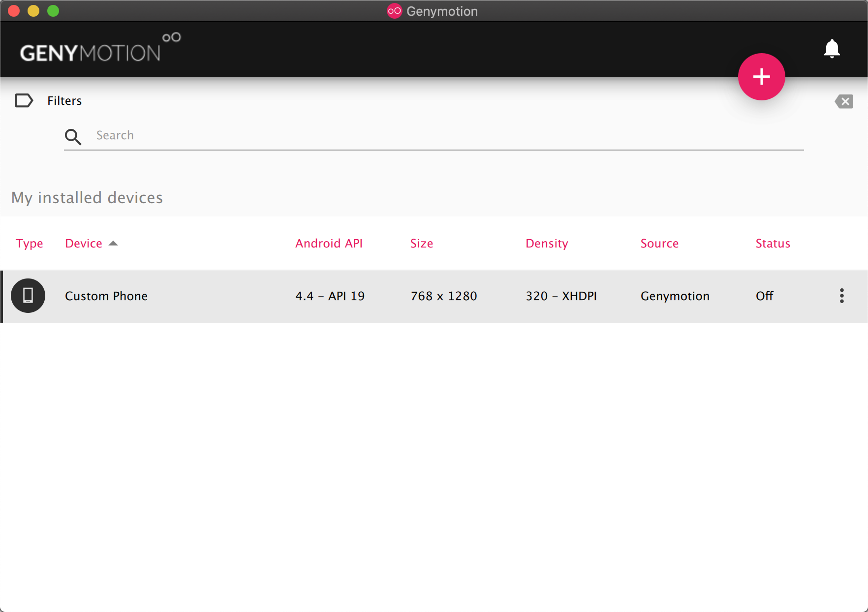This screenshot has height=612, width=868.
Task: Click the Custom Phone device type icon
Action: click(28, 296)
